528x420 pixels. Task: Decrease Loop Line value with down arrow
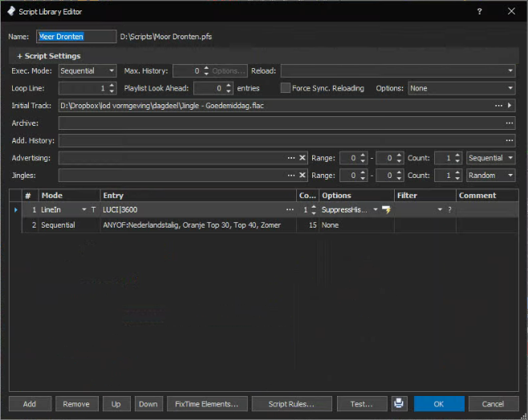tap(112, 91)
